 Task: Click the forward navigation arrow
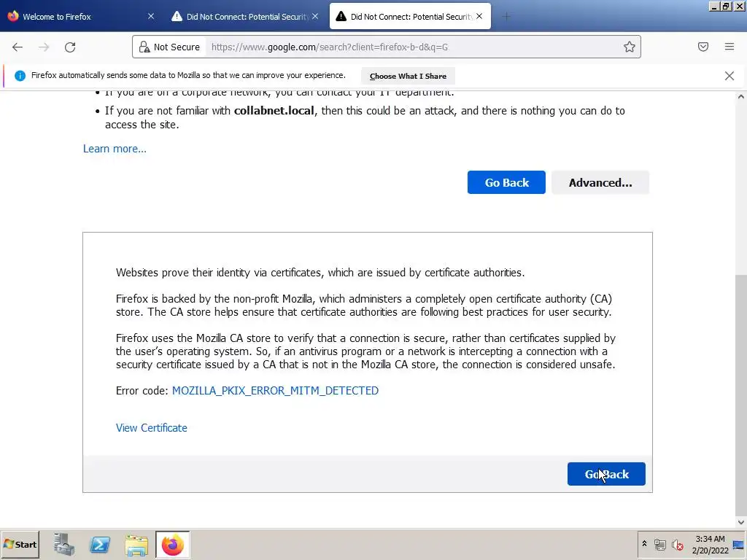(x=44, y=47)
